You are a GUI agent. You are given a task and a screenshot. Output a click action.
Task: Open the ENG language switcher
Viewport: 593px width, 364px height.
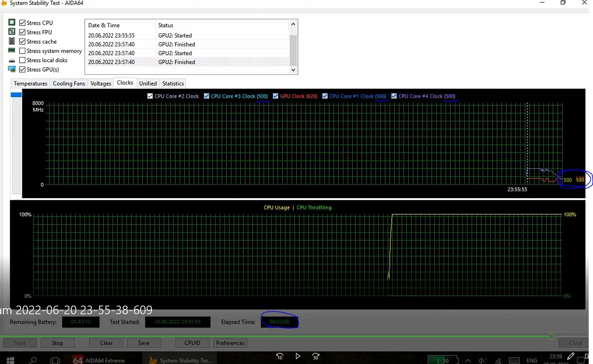tap(532, 360)
